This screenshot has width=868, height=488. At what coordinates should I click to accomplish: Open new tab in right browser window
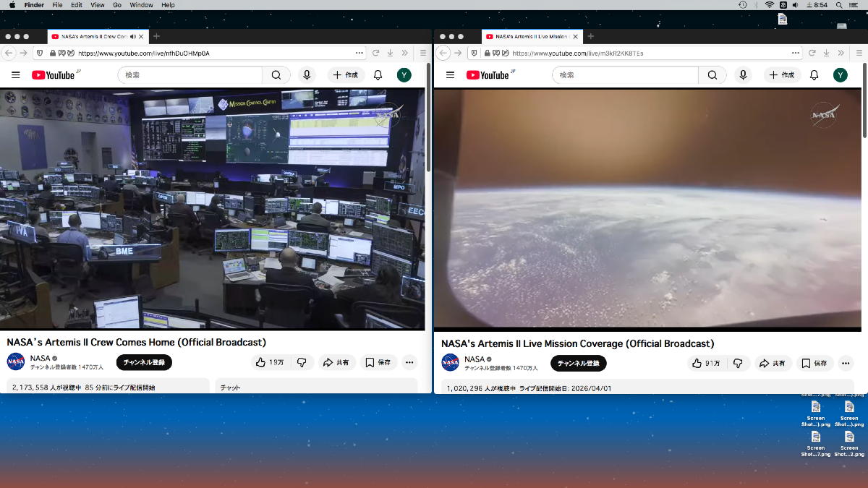point(590,36)
